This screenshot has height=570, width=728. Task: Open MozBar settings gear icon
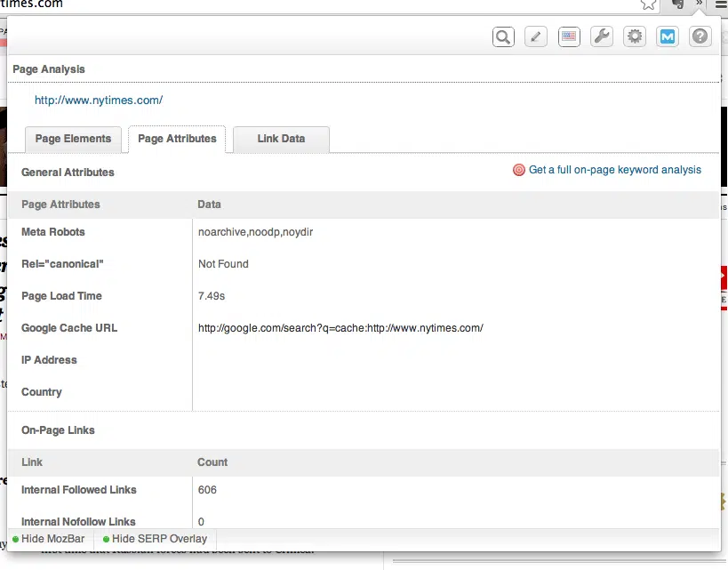tap(635, 36)
